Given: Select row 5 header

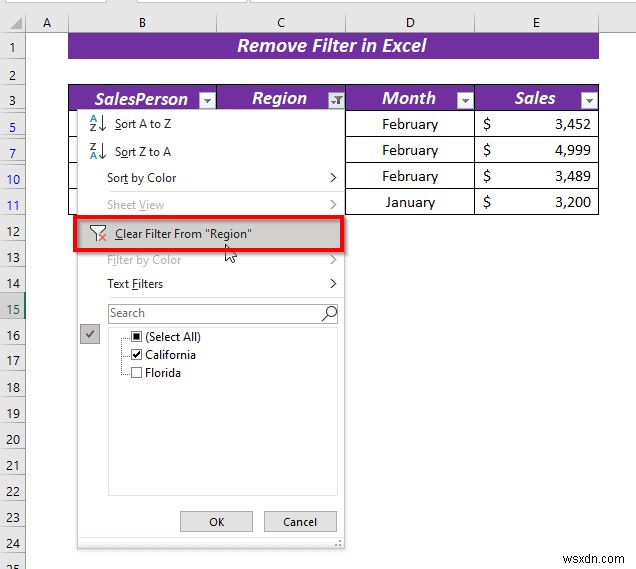Looking at the screenshot, I should click(x=13, y=127).
